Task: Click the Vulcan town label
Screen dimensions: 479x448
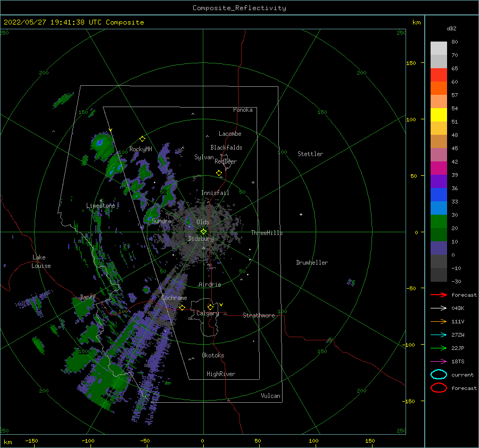Action: coord(270,396)
